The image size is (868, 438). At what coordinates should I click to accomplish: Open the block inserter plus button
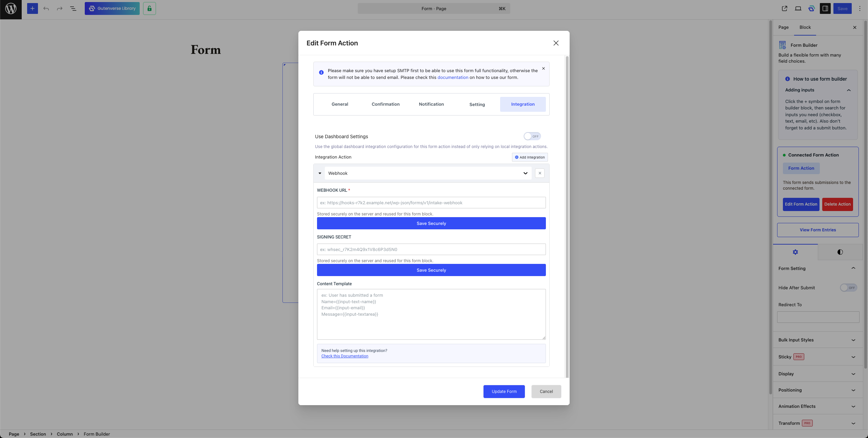(x=32, y=8)
